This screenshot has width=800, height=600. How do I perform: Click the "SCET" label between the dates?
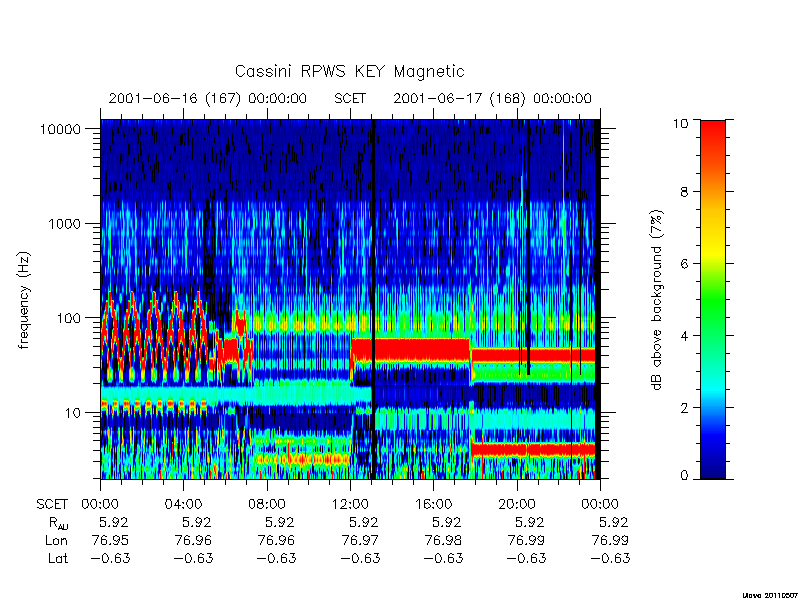(x=350, y=98)
